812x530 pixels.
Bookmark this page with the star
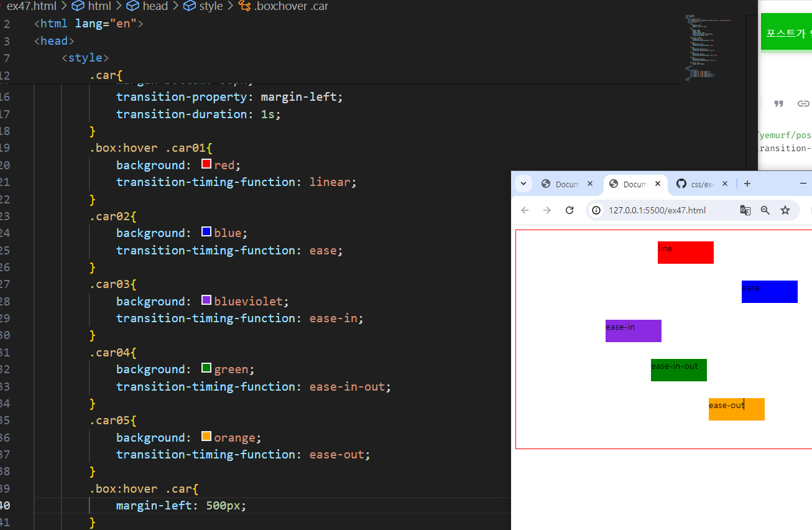click(x=785, y=210)
